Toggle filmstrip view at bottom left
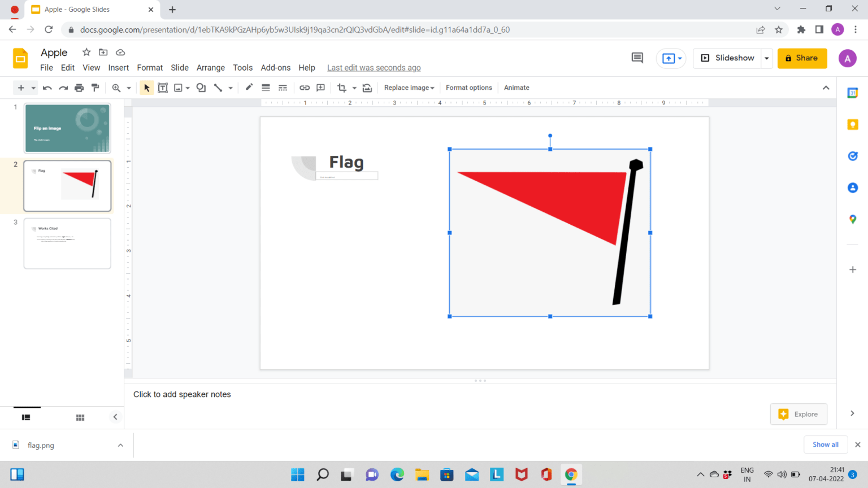868x488 pixels. [26, 417]
